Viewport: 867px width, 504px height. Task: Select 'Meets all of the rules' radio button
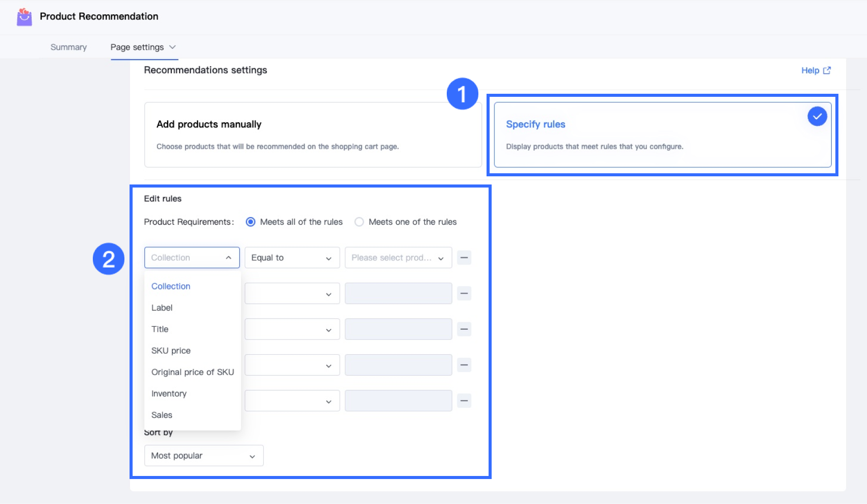[250, 222]
